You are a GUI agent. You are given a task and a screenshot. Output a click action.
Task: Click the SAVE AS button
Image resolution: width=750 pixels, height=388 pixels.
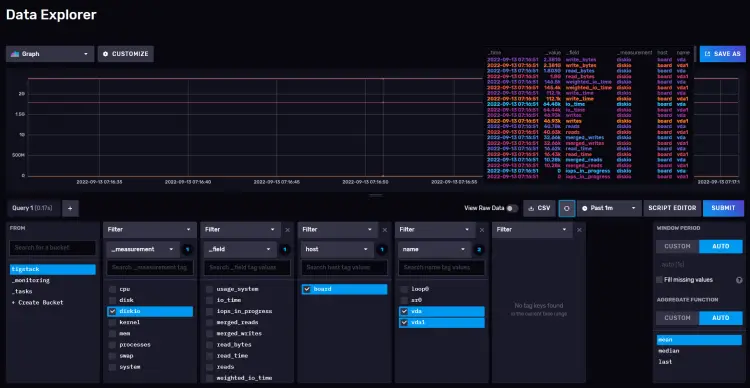click(722, 54)
